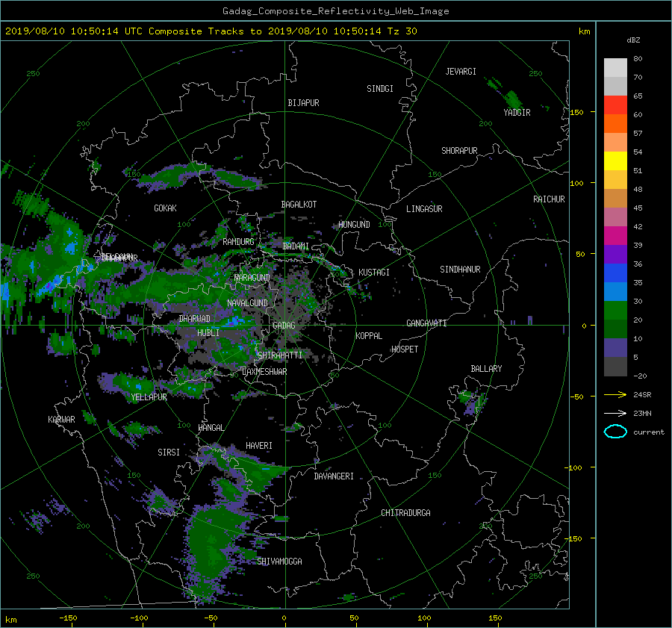Select the SIRSI label

[x=169, y=453]
